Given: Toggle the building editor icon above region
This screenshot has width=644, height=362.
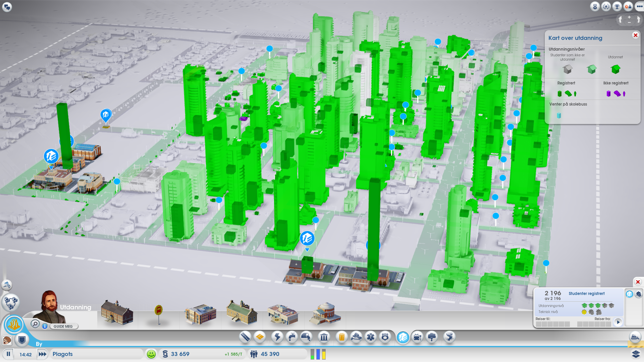Looking at the screenshot, I should 7,285.
